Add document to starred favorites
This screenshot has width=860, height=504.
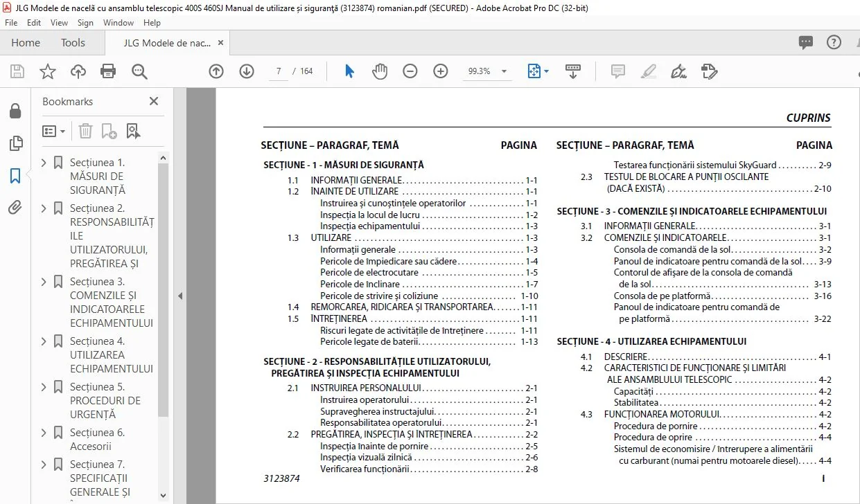[47, 71]
